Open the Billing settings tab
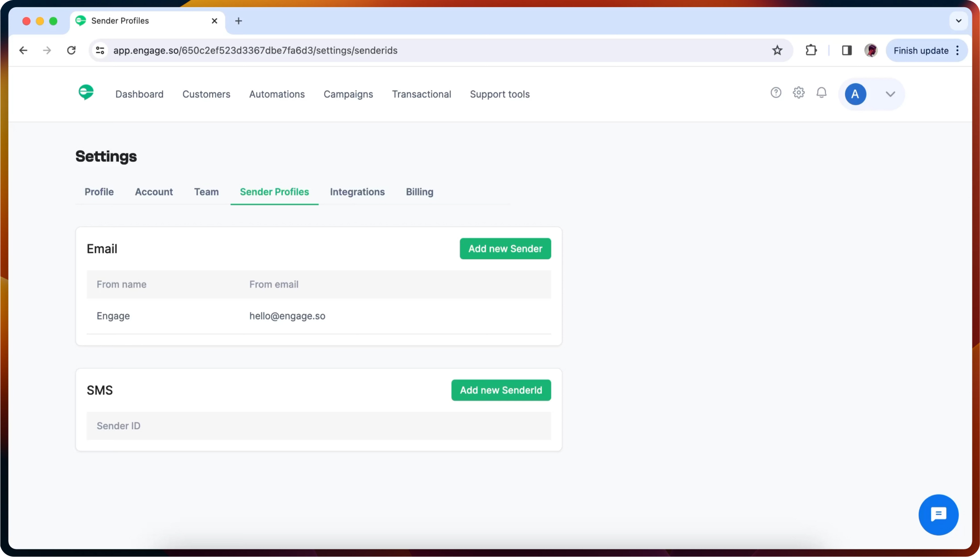This screenshot has height=557, width=980. [x=419, y=192]
